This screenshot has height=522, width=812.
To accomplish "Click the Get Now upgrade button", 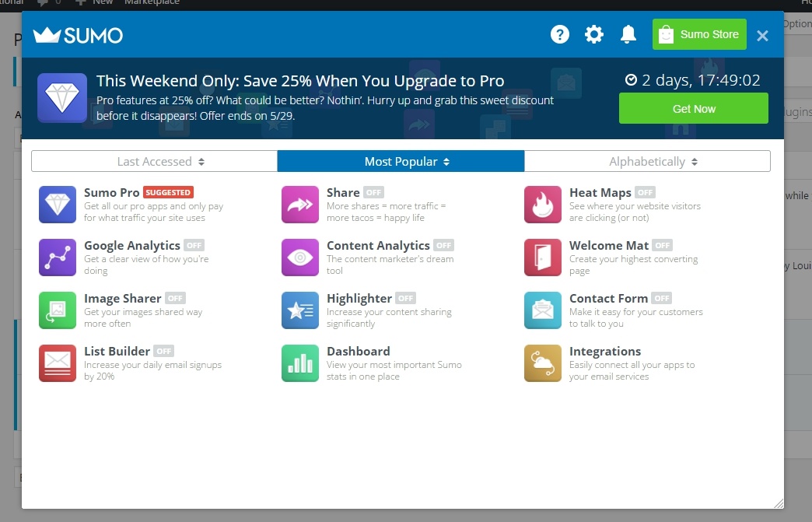I will point(694,108).
